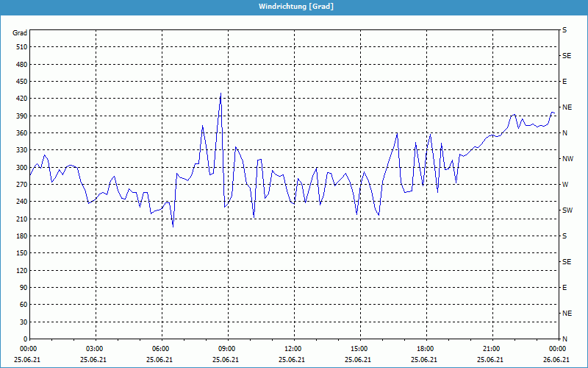Screen dimensions: 588x368
Task: Choose the 21:00 time axis label
Action: (492, 349)
